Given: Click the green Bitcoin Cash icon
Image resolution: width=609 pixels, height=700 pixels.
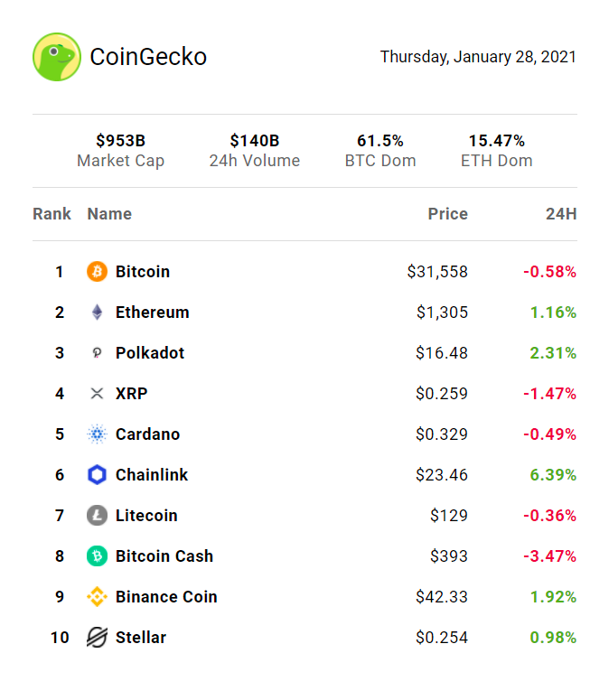Looking at the screenshot, I should pos(97,556).
